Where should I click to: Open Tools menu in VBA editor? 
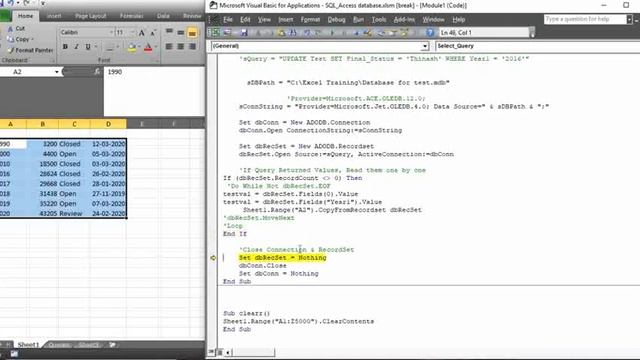(379, 20)
